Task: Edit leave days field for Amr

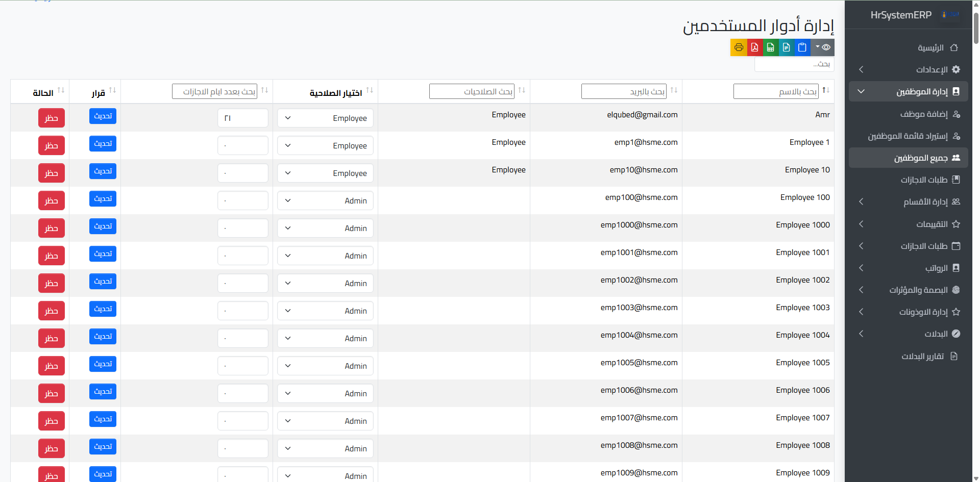Action: point(243,118)
